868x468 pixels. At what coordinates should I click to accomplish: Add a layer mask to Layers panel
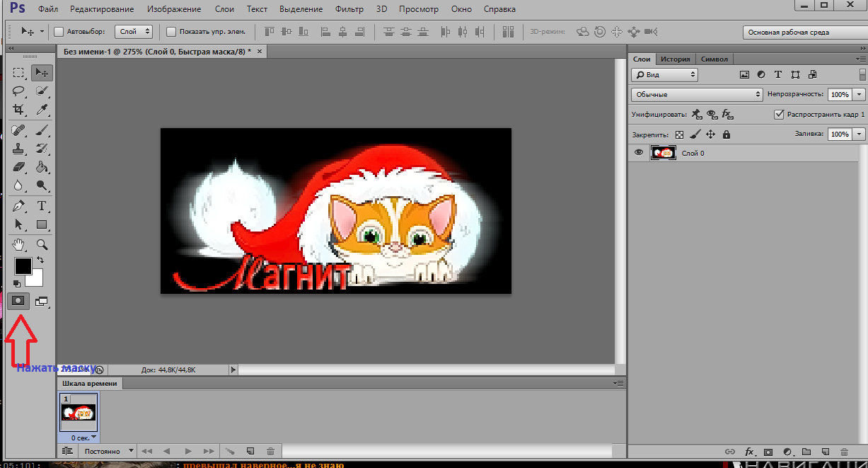(x=768, y=452)
